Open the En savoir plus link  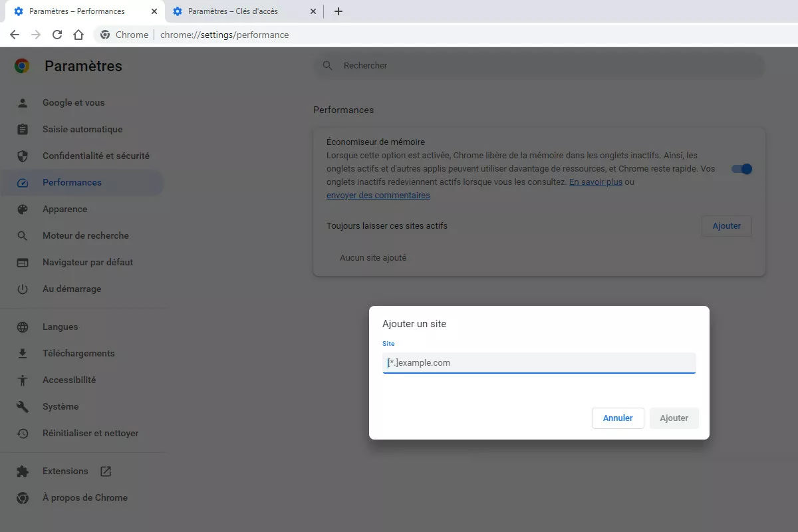[595, 182]
